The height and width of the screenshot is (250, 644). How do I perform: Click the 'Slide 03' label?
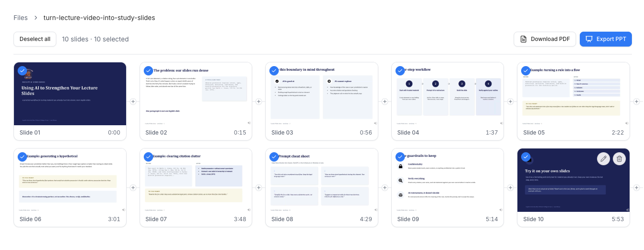tap(282, 133)
